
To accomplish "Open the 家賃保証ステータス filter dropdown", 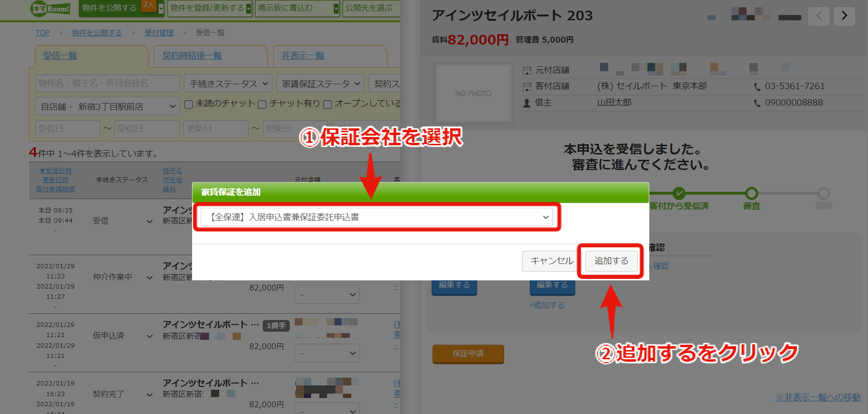I will point(320,84).
